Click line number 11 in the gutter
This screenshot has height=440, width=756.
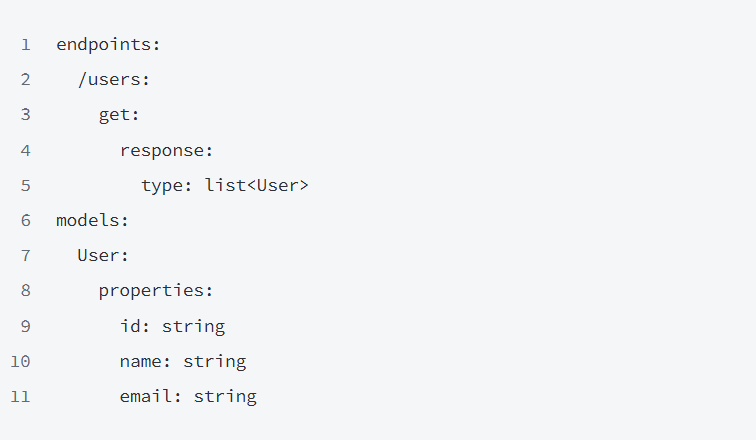[x=21, y=396]
